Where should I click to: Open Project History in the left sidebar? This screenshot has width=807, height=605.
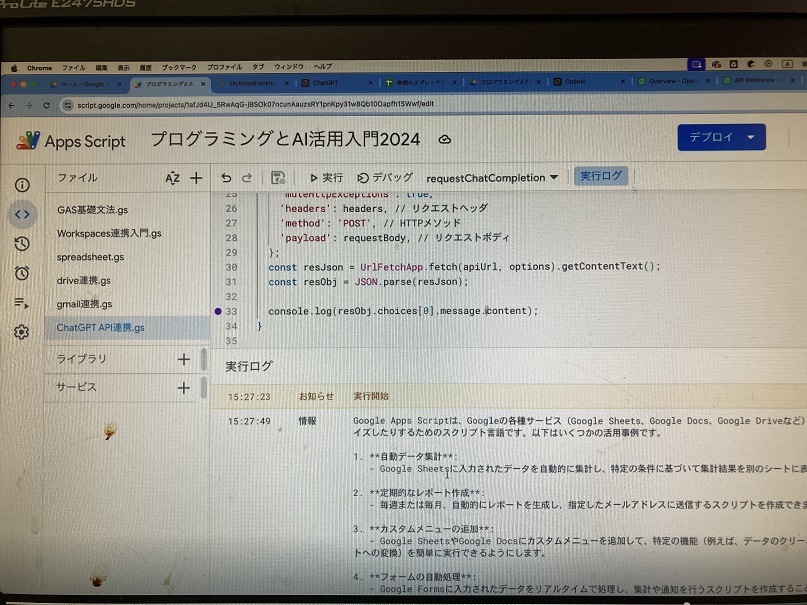point(22,243)
